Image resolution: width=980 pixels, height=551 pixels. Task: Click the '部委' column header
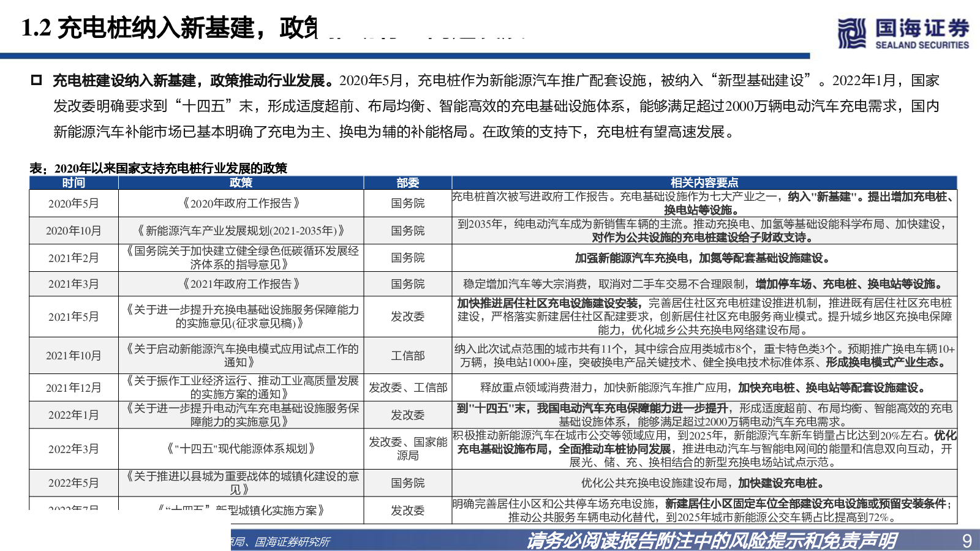click(408, 182)
